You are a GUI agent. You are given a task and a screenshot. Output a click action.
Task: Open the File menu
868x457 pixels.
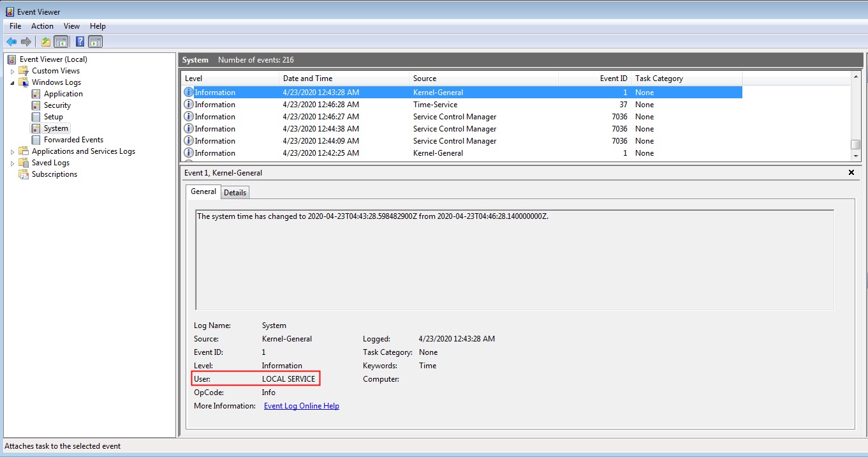point(15,26)
